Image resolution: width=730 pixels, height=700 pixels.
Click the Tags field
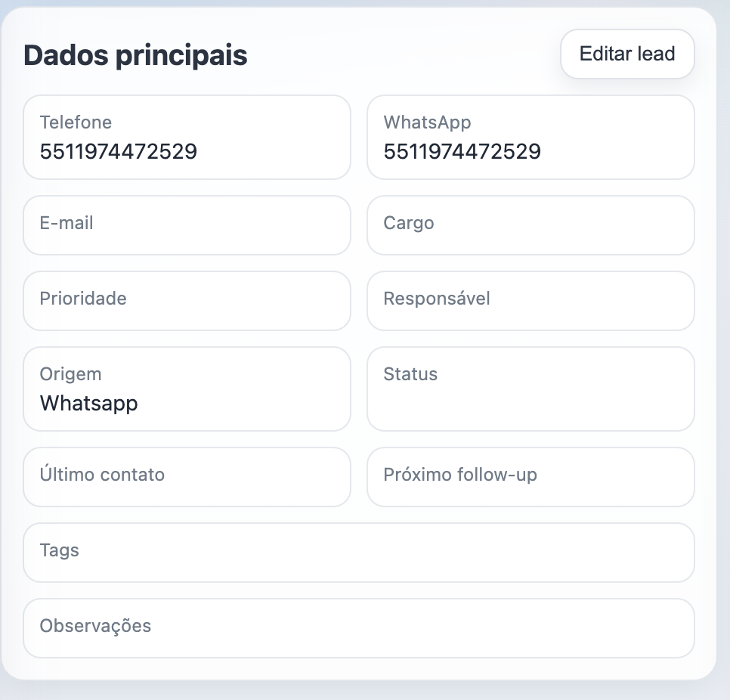pos(359,552)
